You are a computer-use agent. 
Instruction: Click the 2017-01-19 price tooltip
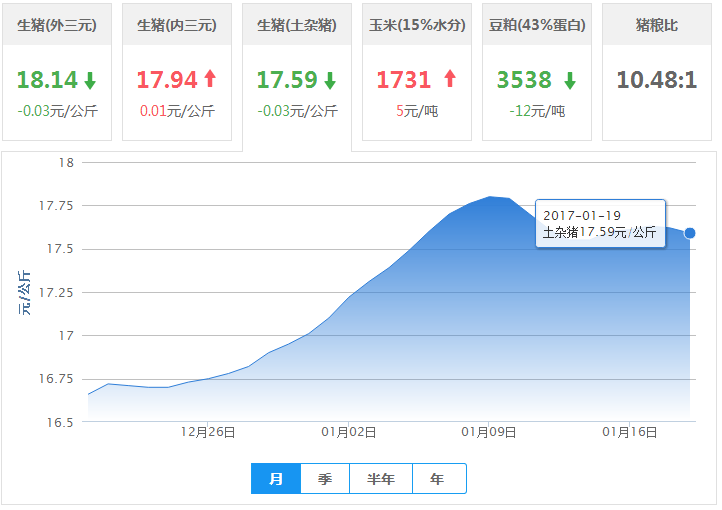[600, 225]
